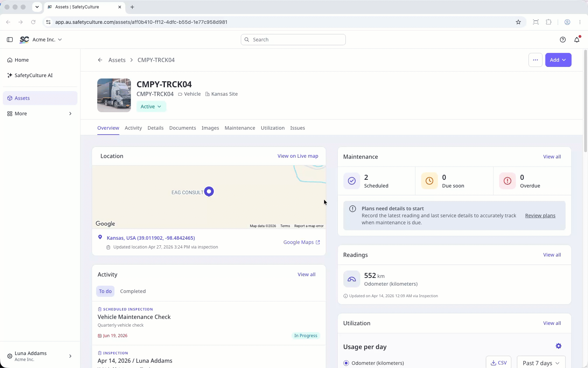
Task: Click the browser profile icon
Action: coord(567,22)
